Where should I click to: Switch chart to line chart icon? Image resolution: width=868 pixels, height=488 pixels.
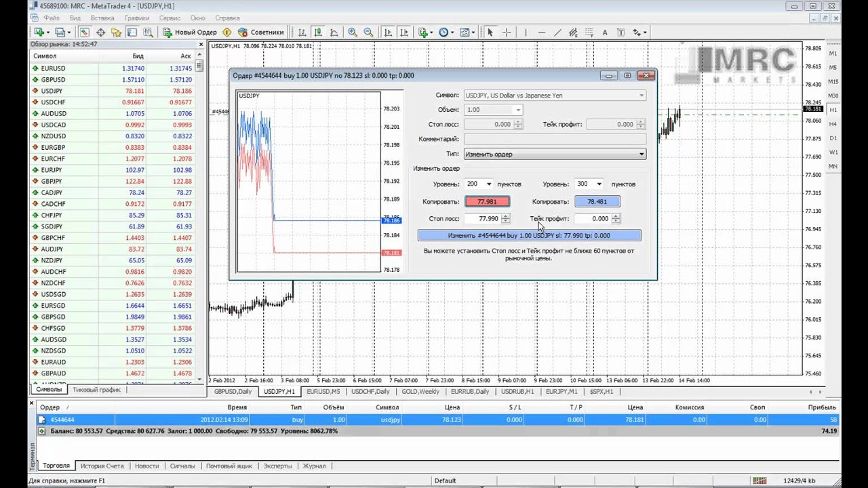(334, 32)
